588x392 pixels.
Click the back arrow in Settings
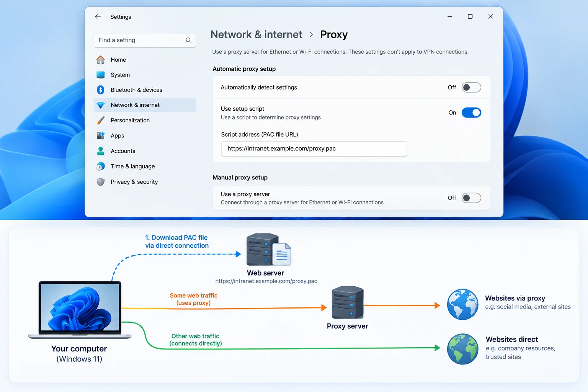point(98,17)
